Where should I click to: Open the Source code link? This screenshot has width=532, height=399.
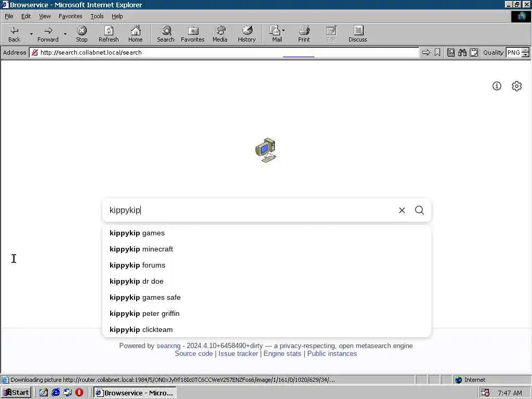(194, 353)
